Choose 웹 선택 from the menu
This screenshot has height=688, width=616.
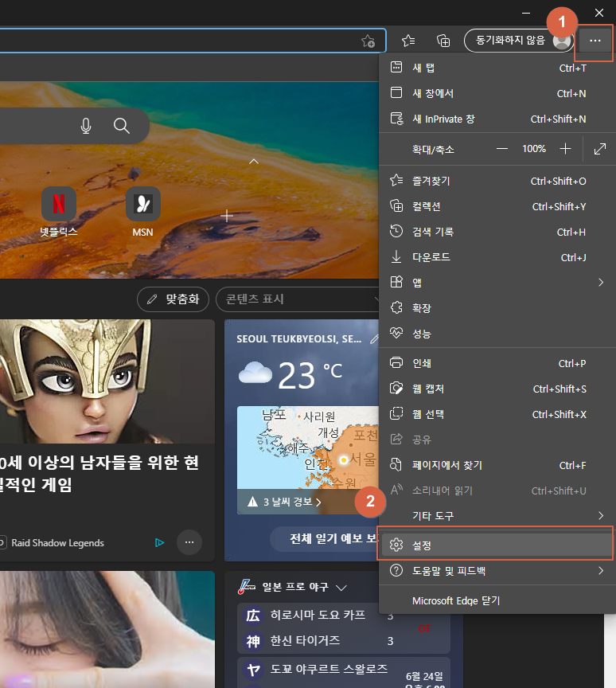tap(497, 414)
